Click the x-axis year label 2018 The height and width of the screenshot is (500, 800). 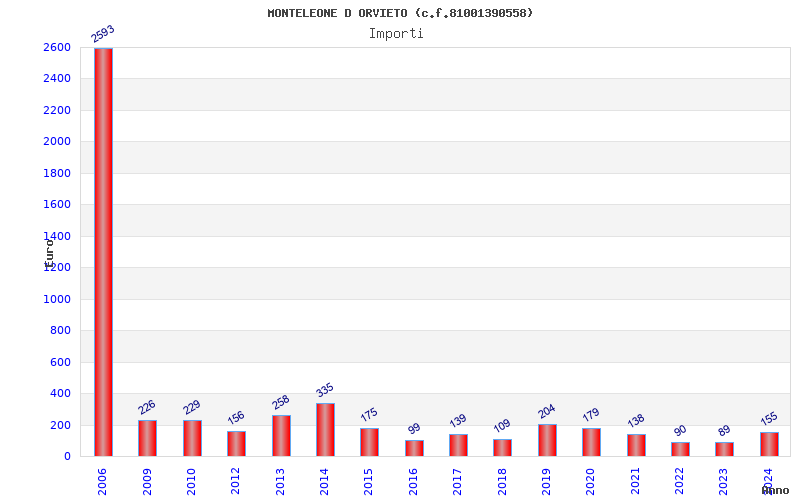click(x=502, y=482)
